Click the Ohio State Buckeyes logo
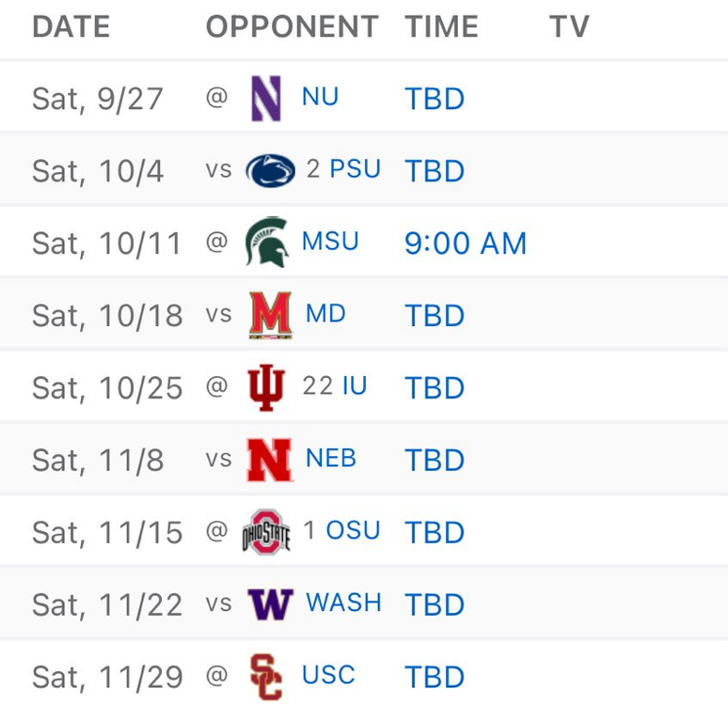728x705 pixels. pyautogui.click(x=267, y=532)
